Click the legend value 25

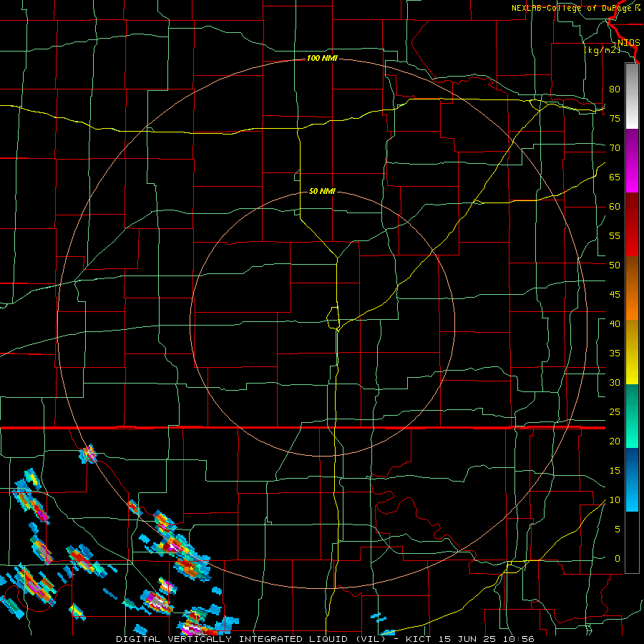(x=615, y=412)
